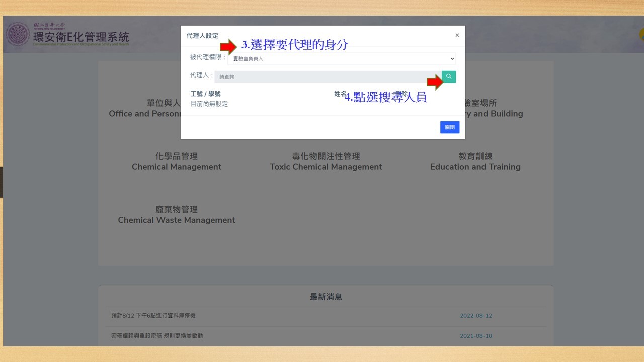Click the partially visible top-right corner icon
This screenshot has width=644, height=362.
coord(641,34)
